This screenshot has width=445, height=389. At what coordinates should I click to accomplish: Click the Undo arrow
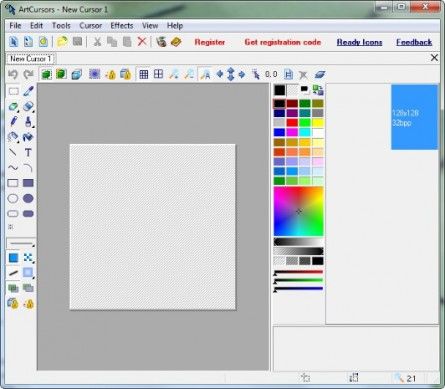pos(13,74)
